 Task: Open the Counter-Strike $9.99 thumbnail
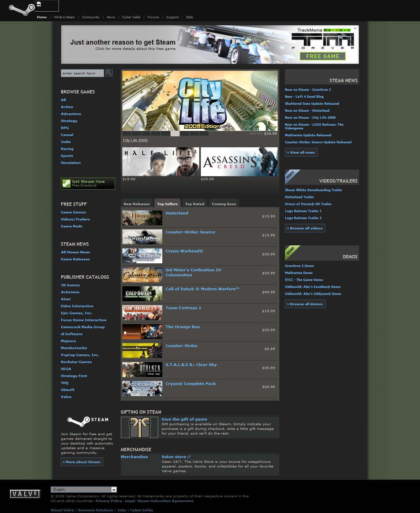[x=142, y=351]
